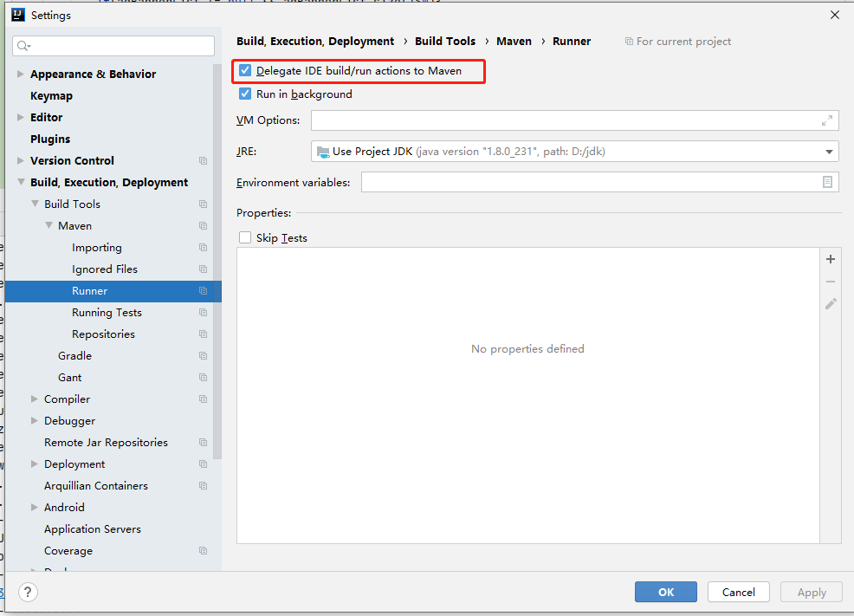
Task: Expand the Version Control section arrow
Action: coord(20,160)
